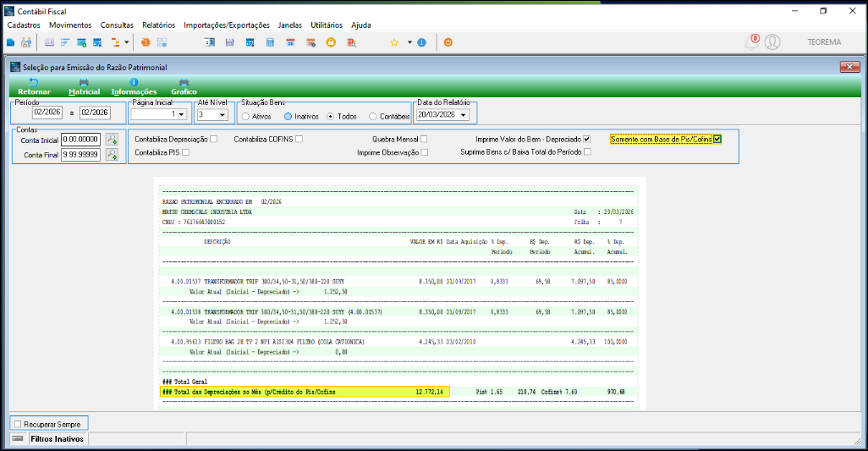This screenshot has width=868, height=451.
Task: Open the Importações/Exportações menu
Action: point(227,25)
